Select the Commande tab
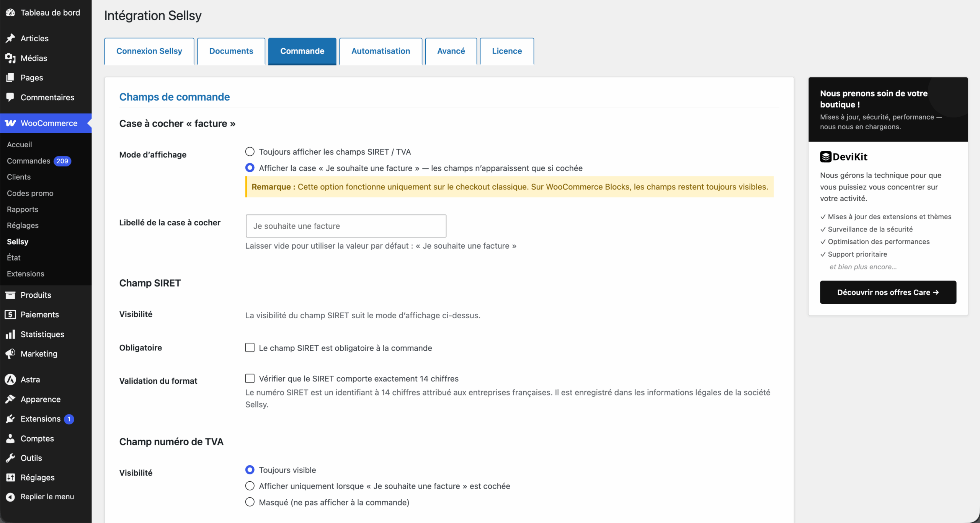The width and height of the screenshot is (980, 523). 302,51
